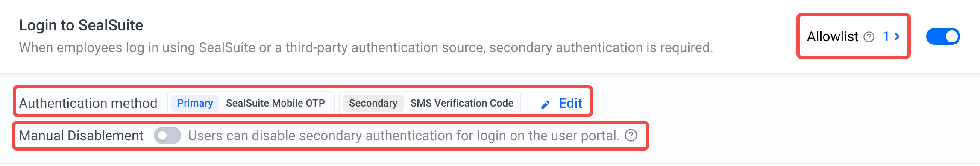Click the help icon beside Allowlist
The height and width of the screenshot is (166, 980).
coord(869,37)
